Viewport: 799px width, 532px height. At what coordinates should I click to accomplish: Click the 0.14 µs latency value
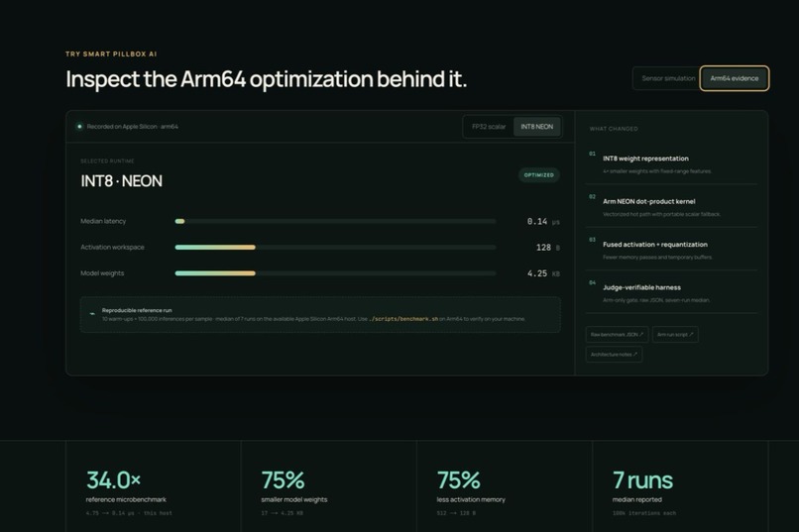pos(543,222)
